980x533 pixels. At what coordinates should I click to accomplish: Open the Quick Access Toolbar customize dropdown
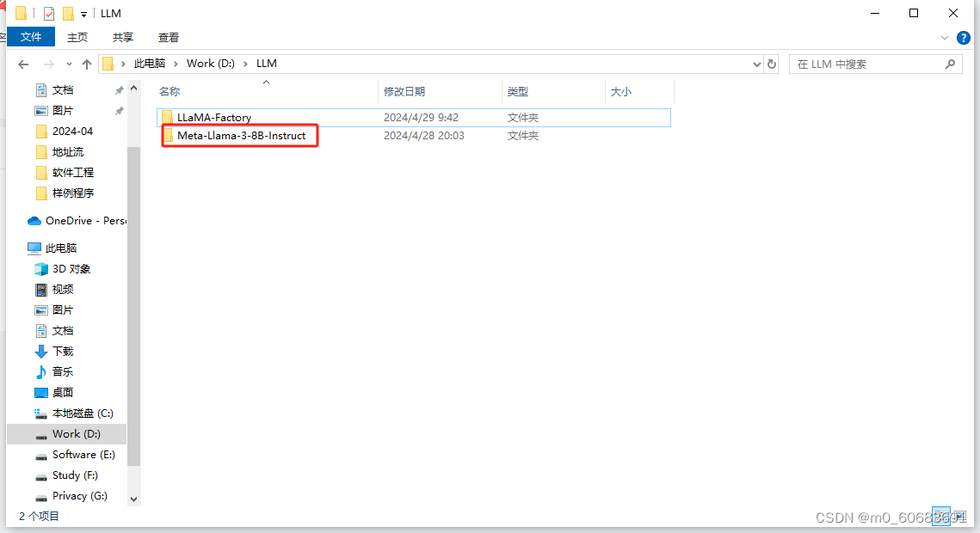83,14
